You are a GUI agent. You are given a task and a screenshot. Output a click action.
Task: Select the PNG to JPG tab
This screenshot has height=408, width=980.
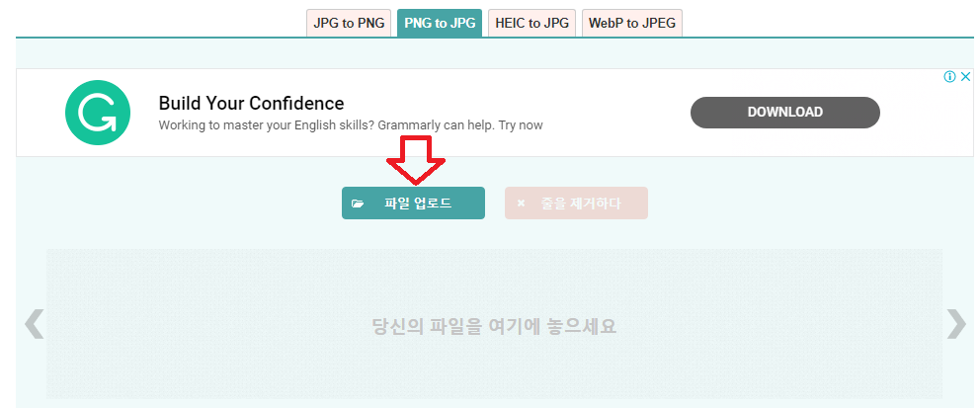pyautogui.click(x=440, y=23)
